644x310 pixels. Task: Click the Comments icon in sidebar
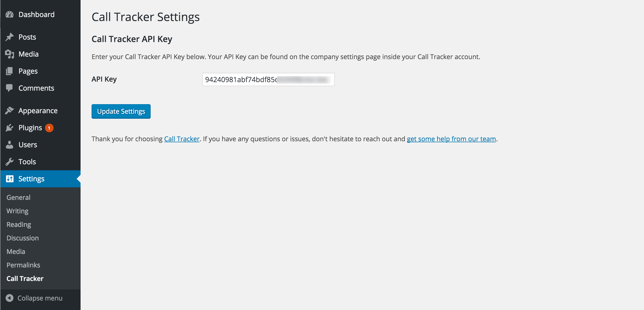[x=10, y=88]
